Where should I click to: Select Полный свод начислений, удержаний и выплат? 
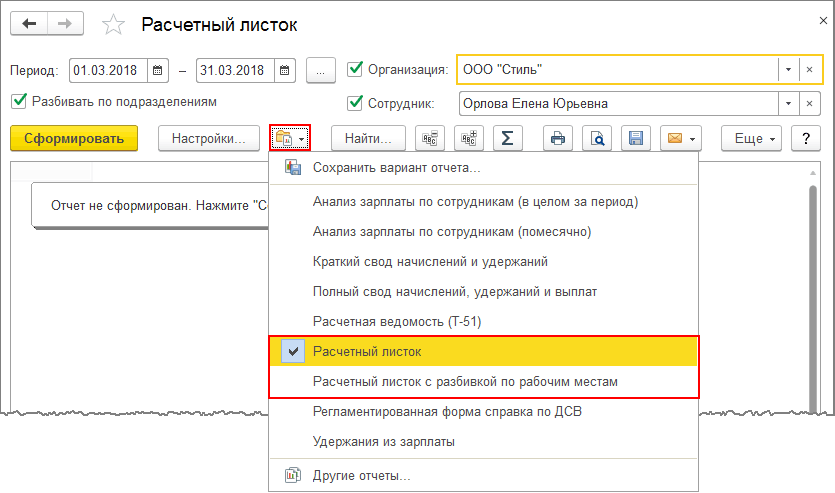pyautogui.click(x=484, y=291)
